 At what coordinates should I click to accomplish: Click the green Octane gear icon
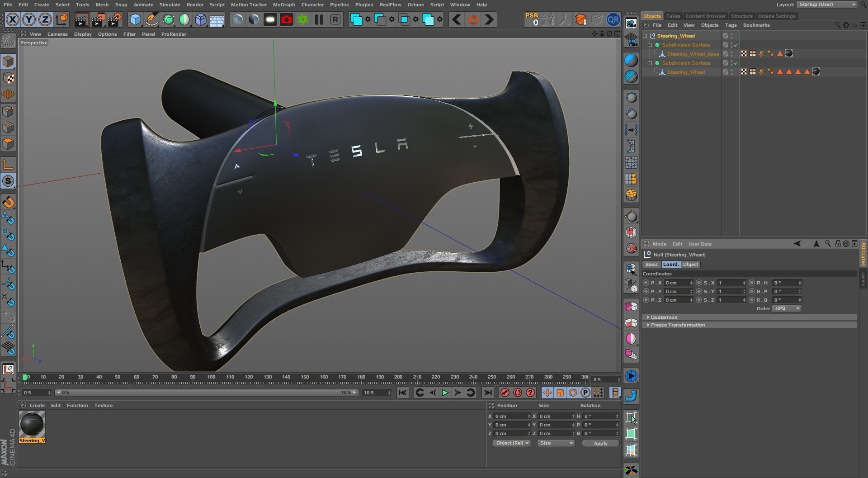(303, 19)
